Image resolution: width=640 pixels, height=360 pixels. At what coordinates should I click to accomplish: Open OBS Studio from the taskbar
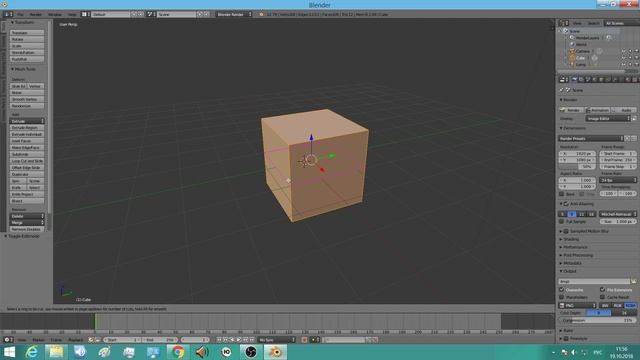click(251, 352)
